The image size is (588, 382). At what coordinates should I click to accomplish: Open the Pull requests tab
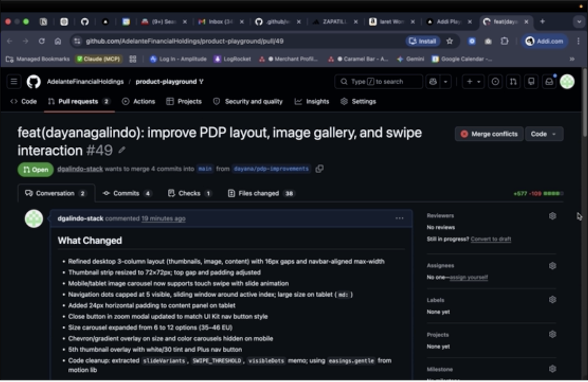(x=79, y=102)
